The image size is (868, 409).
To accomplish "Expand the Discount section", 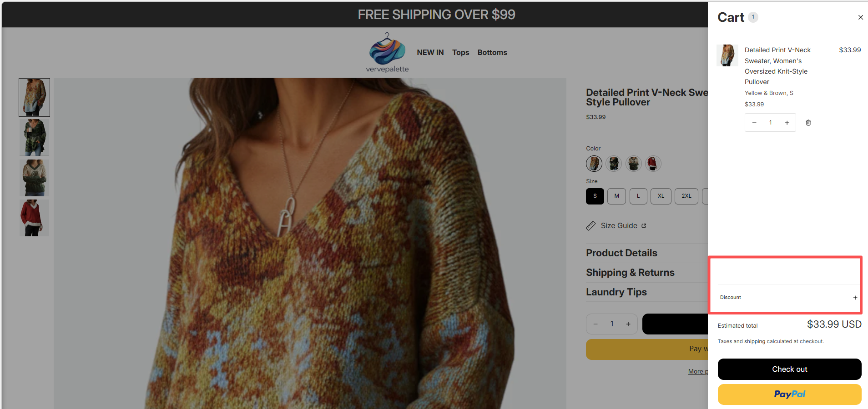I will (x=855, y=298).
